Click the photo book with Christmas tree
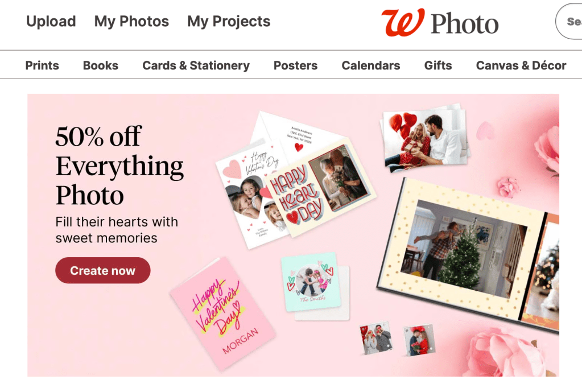Image resolution: width=582 pixels, height=392 pixels. [468, 253]
